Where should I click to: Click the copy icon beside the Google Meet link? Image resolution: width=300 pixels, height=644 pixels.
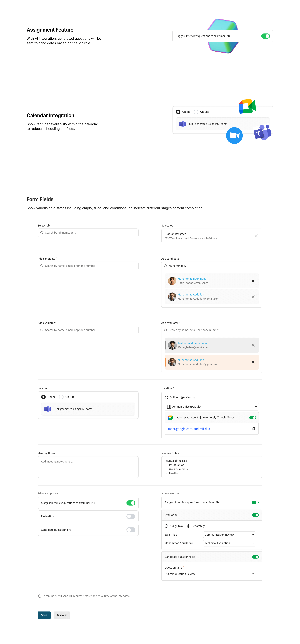click(253, 429)
